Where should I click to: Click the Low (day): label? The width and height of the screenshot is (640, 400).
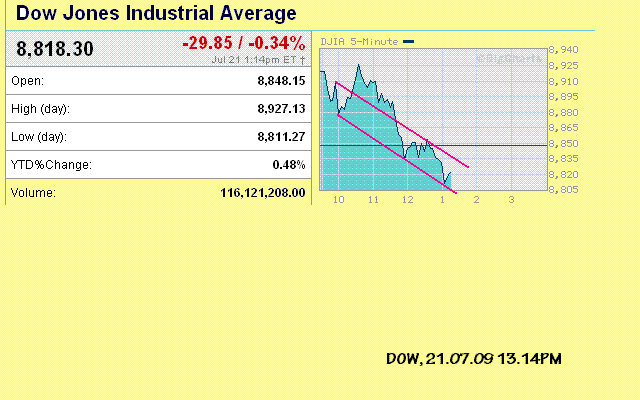tap(39, 137)
